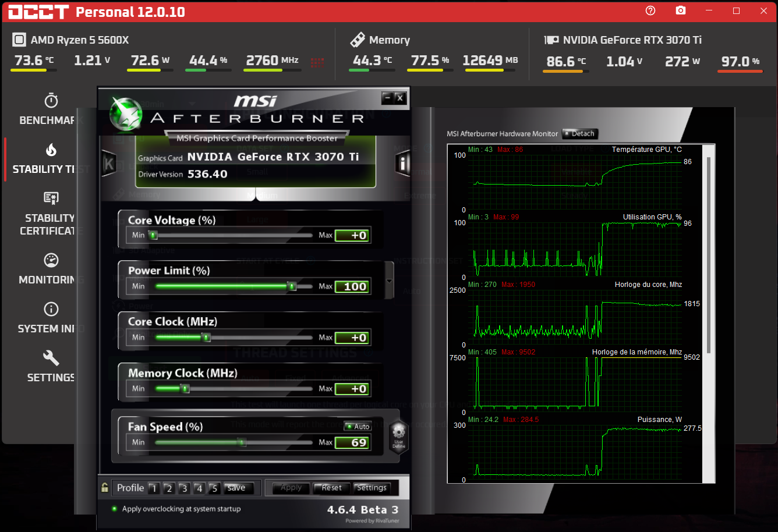Click the CPU usage reading 44.4 %
Viewport: 778px width, 532px height.
[x=208, y=61]
